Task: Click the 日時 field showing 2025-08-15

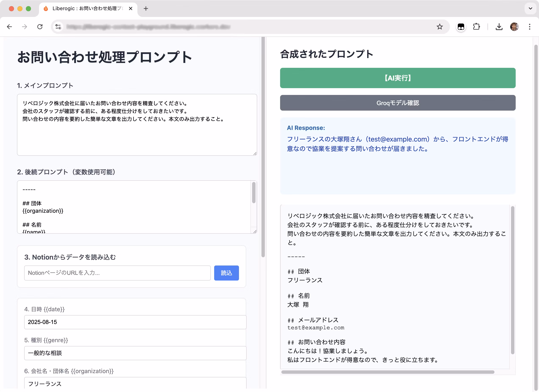Action: pos(135,322)
